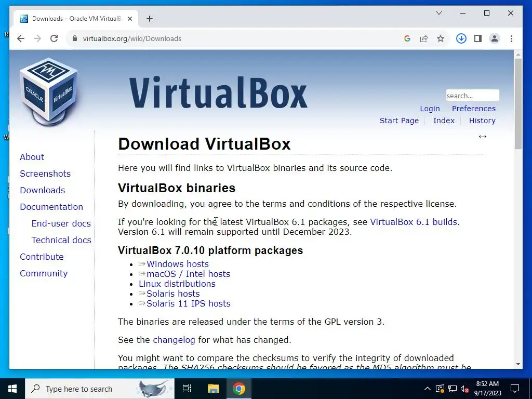Open Documentation in sidebar
Image resolution: width=532 pixels, height=399 pixels.
[x=51, y=207]
